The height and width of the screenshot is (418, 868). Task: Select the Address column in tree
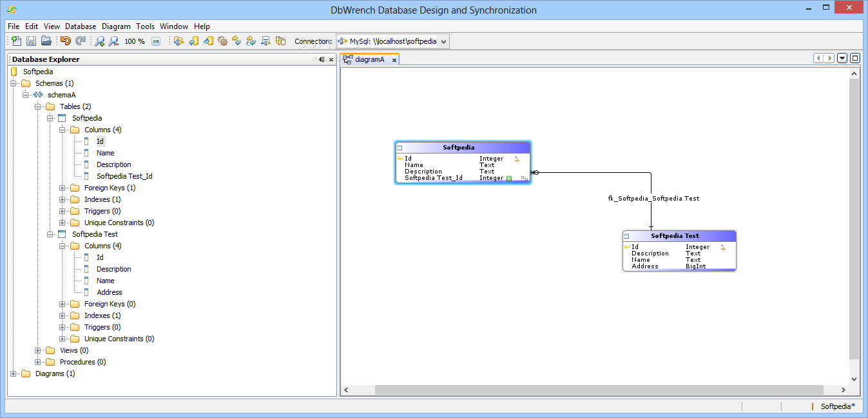tap(110, 292)
